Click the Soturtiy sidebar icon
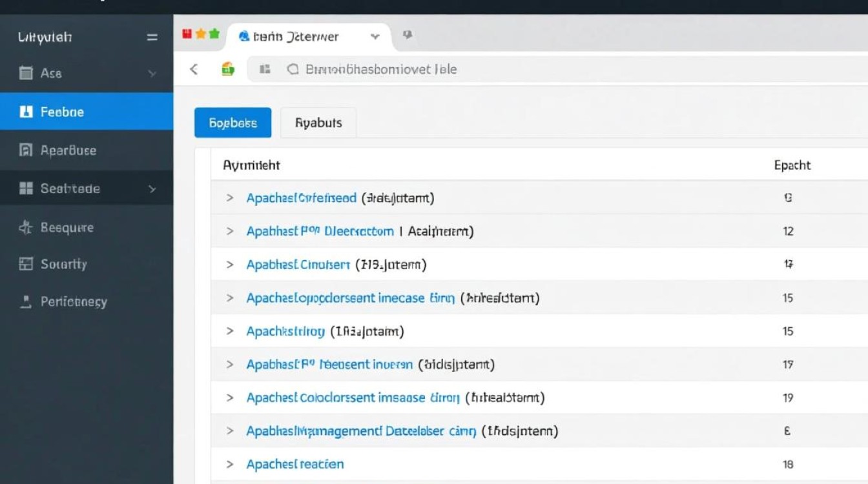This screenshot has width=868, height=484. [26, 263]
